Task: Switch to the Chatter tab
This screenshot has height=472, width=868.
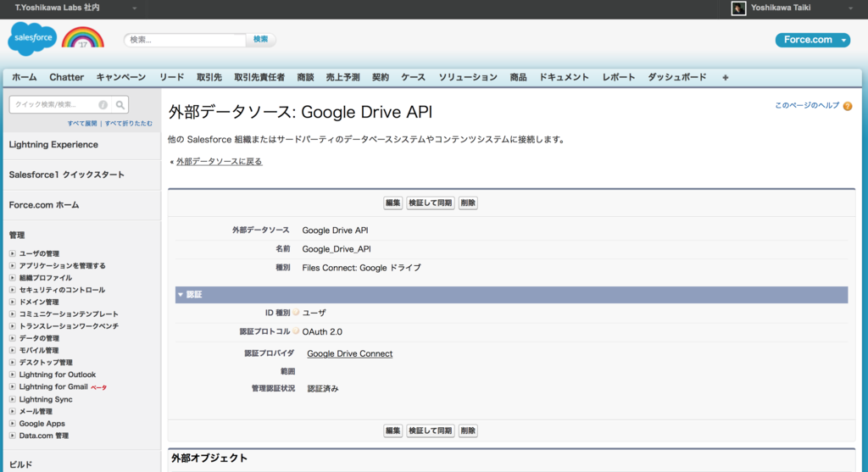Action: (66, 77)
